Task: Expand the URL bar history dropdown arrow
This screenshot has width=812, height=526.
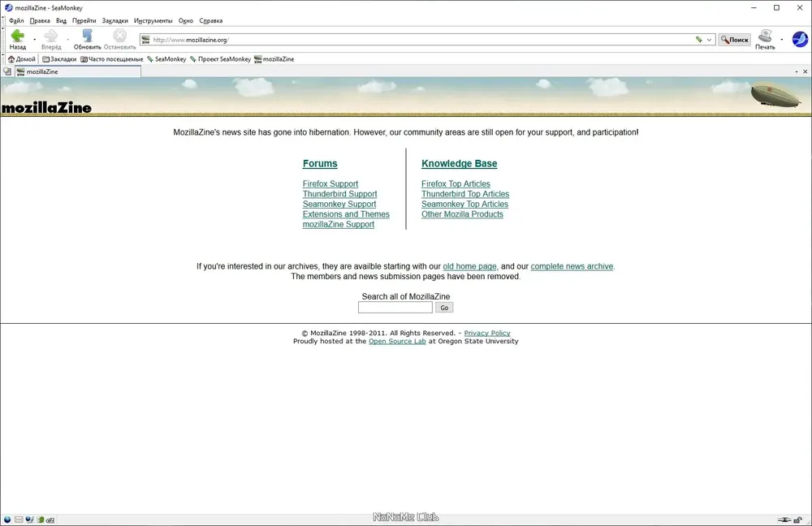Action: tap(710, 40)
